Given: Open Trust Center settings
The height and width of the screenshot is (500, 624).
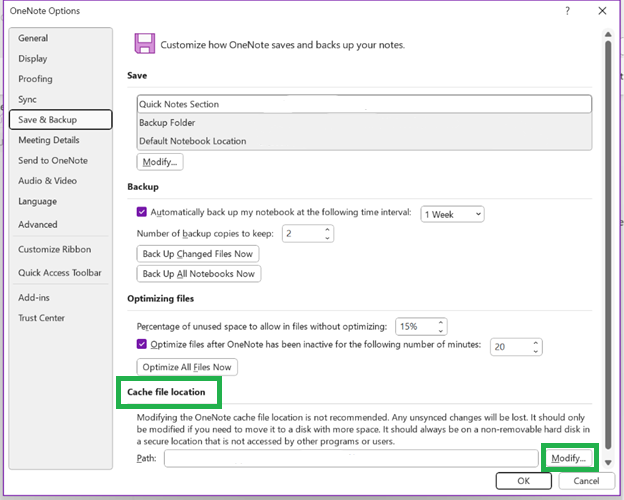Looking at the screenshot, I should pos(41,318).
